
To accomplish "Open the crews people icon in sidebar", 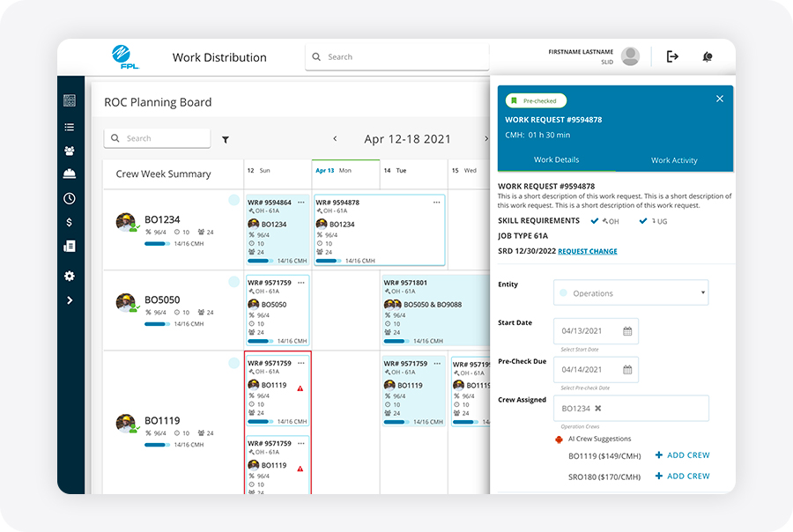I will 70,151.
